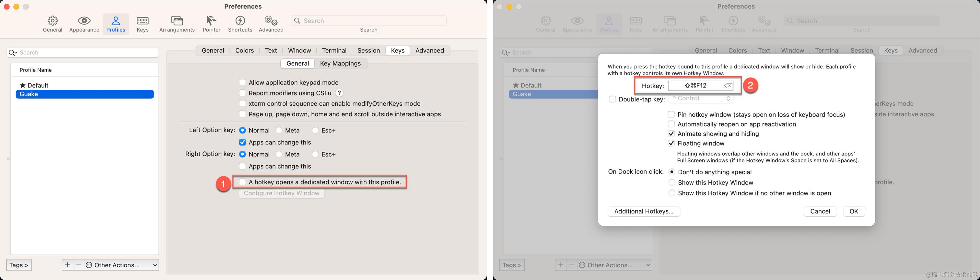Clear the Hotkey field with its delete icon
Viewport: 980px width, 280px height.
click(x=728, y=86)
